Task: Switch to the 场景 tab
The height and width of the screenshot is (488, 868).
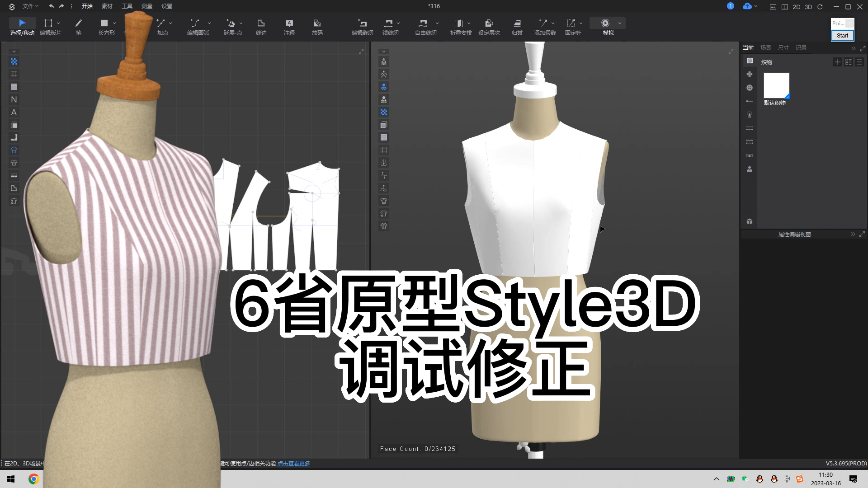Action: pos(766,47)
